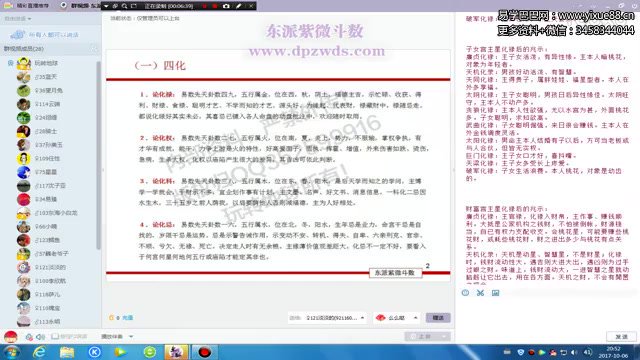This screenshot has width=640, height=360.
Task: Open the gift type dropdown with lips icon
Action: click(x=397, y=318)
